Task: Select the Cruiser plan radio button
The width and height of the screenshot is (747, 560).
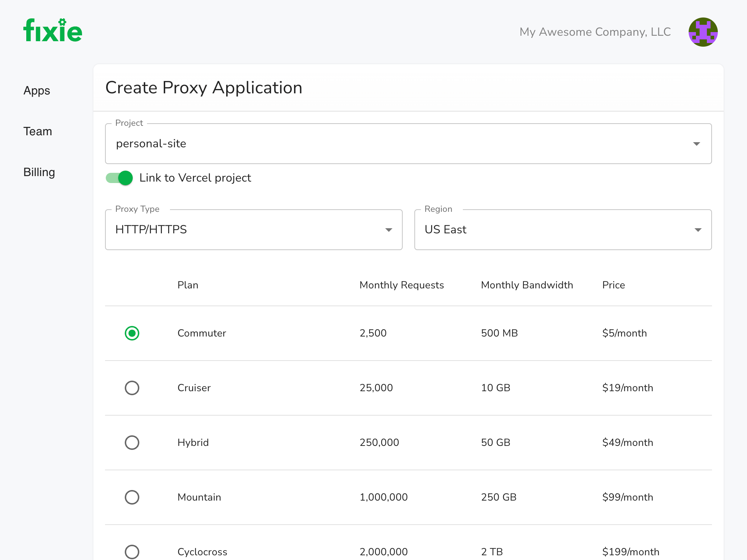Action: (132, 388)
